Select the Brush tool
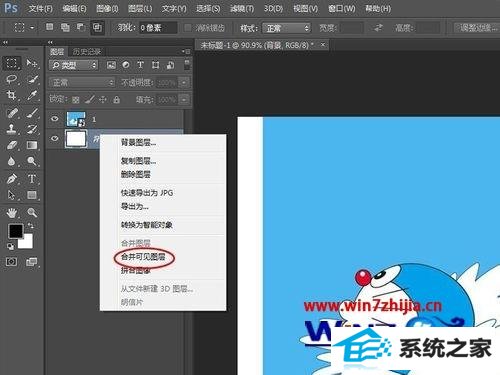The width and height of the screenshot is (500, 375). coord(32,113)
